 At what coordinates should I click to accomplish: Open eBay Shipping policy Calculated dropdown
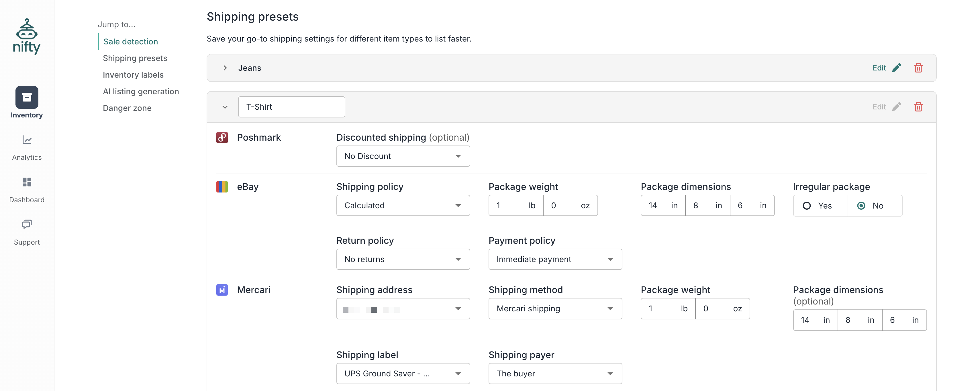403,205
